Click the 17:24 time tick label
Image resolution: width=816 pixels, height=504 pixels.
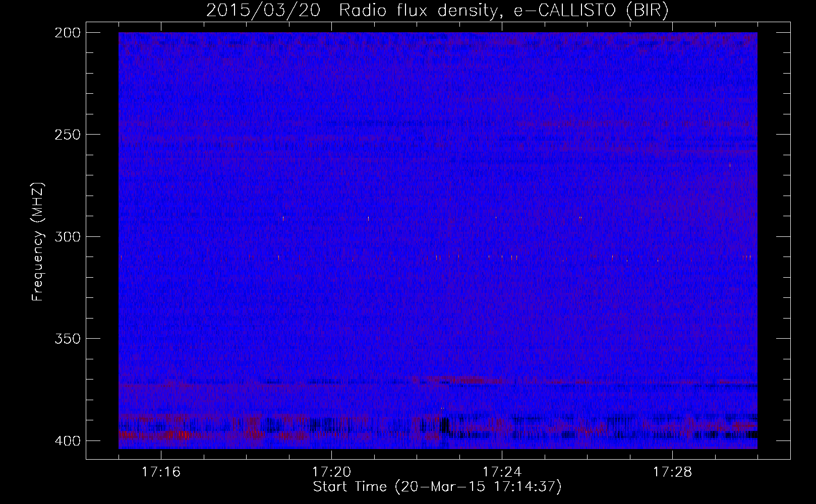tap(502, 472)
